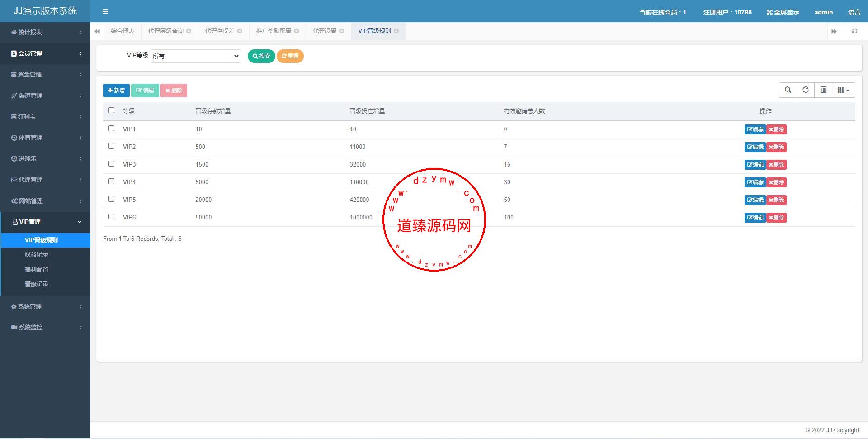Expand 渠道管理 sidebar menu

45,95
